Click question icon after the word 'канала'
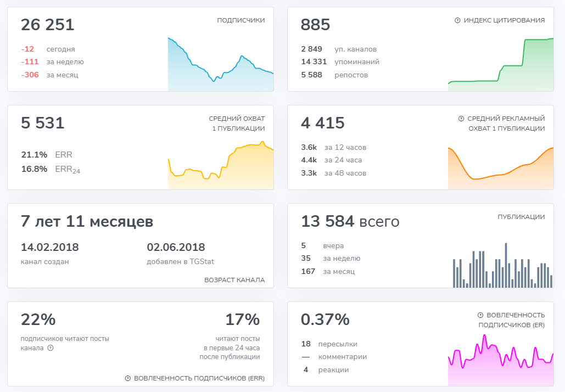The width and height of the screenshot is (565, 392). [x=51, y=348]
